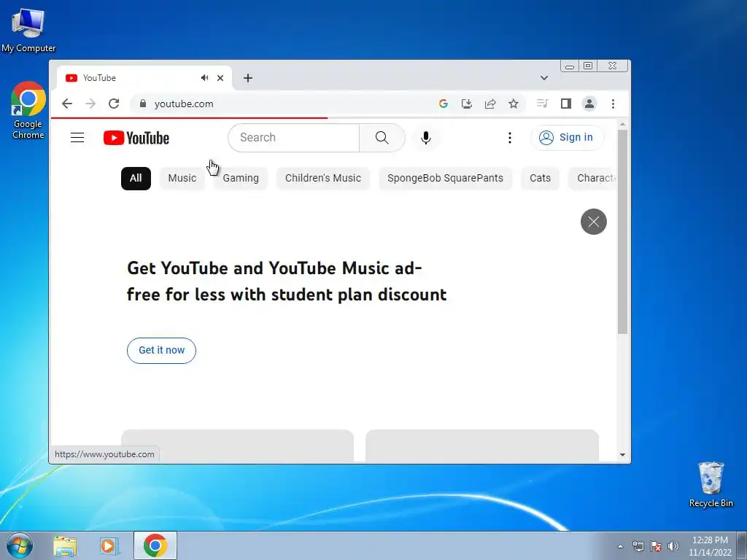The height and width of the screenshot is (560, 747).
Task: Open Windows Media Player from taskbar
Action: (x=109, y=546)
